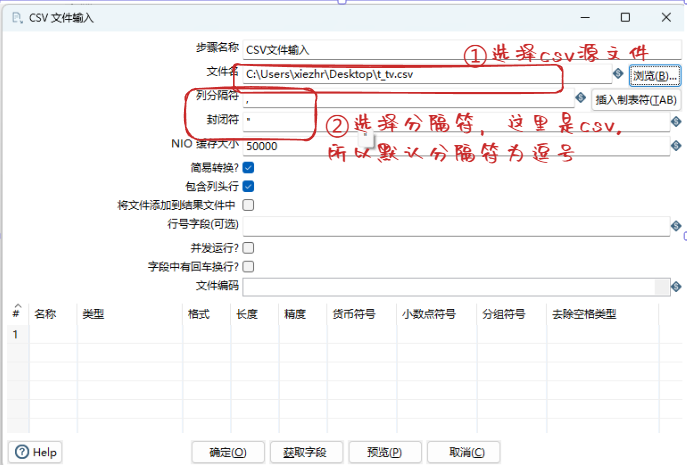The width and height of the screenshot is (687, 465).
Task: Maximize the CSV 文件输入 window
Action: pyautogui.click(x=625, y=18)
